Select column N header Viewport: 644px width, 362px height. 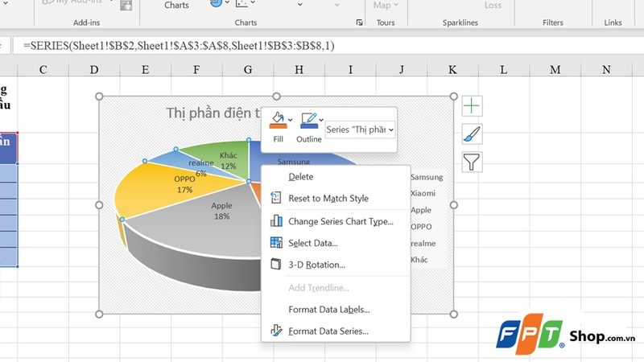[x=606, y=69]
